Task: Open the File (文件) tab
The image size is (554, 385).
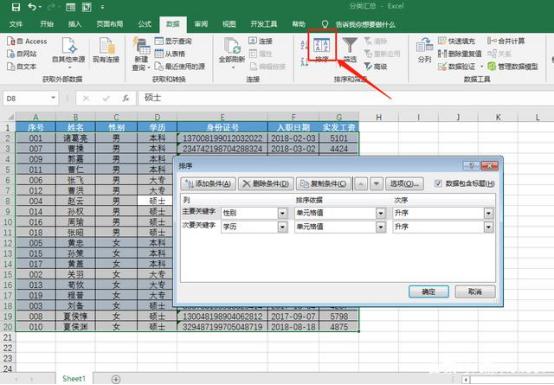Action: pyautogui.click(x=16, y=24)
